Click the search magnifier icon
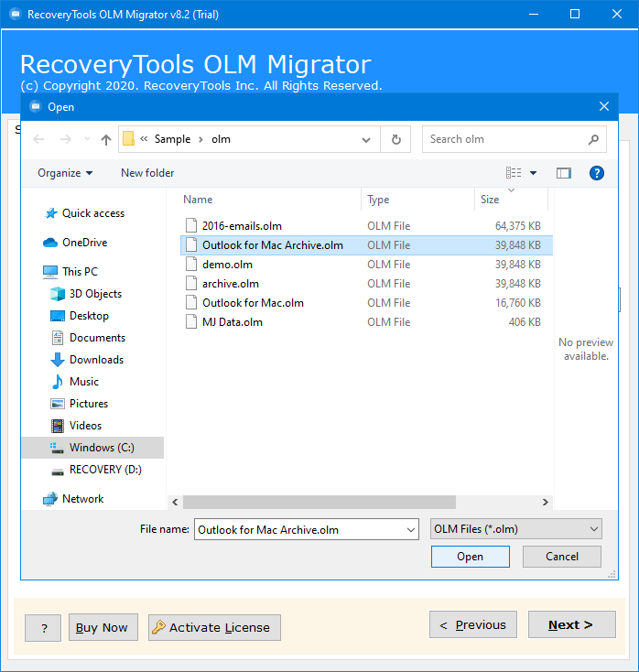Image resolution: width=639 pixels, height=672 pixels. (593, 139)
